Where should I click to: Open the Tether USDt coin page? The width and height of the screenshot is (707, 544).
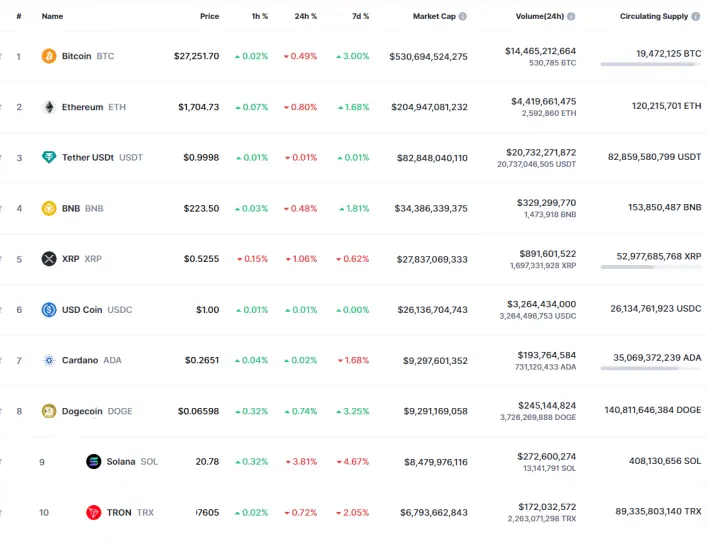pyautogui.click(x=102, y=157)
